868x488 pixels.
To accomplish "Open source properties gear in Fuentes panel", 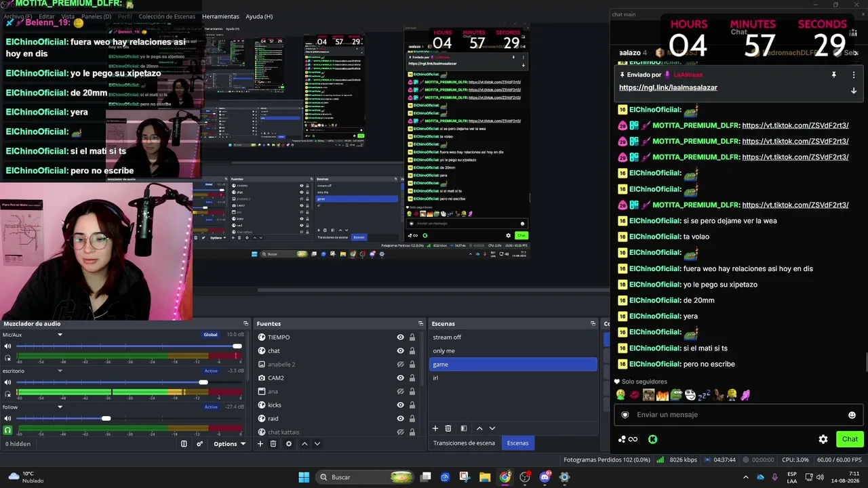I will [x=289, y=444].
